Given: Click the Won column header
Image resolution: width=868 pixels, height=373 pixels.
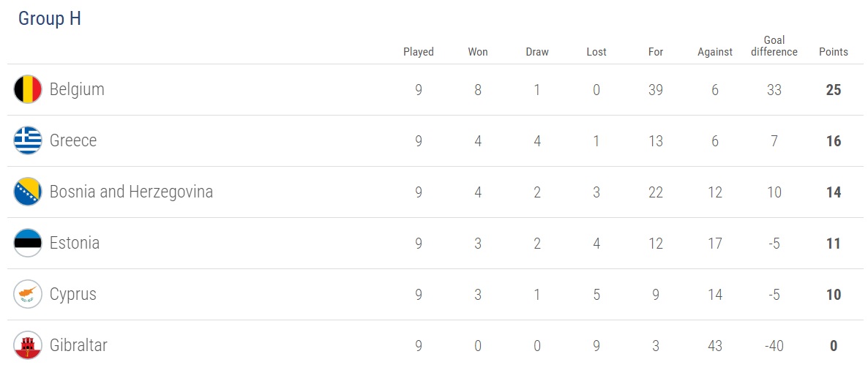Looking at the screenshot, I should click(x=478, y=52).
